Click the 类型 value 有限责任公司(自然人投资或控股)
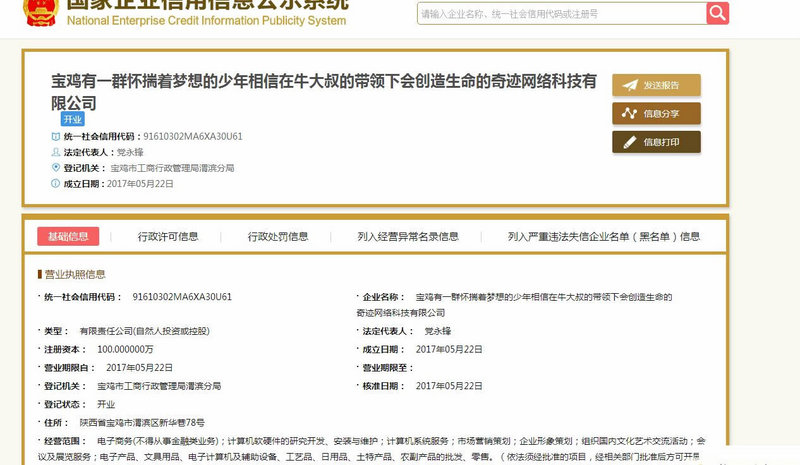 pyautogui.click(x=144, y=331)
